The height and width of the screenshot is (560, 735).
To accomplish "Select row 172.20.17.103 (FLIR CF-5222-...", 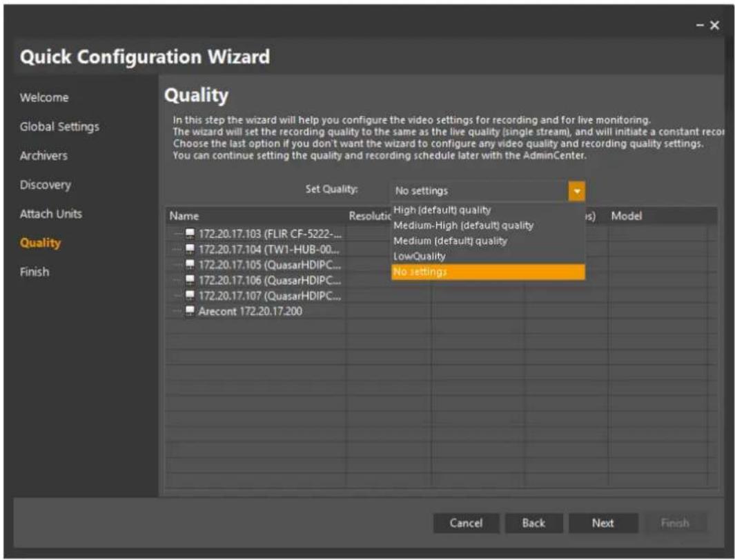I will point(270,233).
